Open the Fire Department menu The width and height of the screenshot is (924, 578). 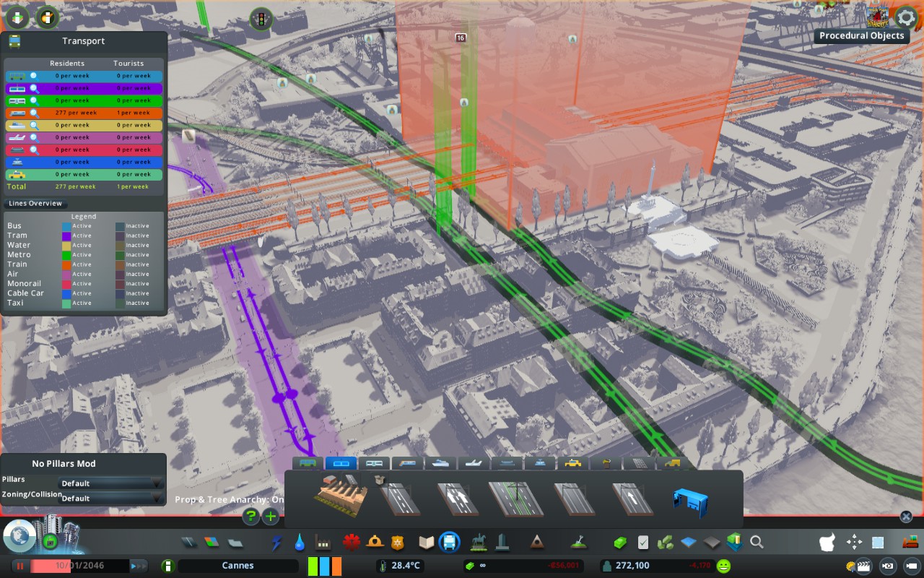coord(375,542)
